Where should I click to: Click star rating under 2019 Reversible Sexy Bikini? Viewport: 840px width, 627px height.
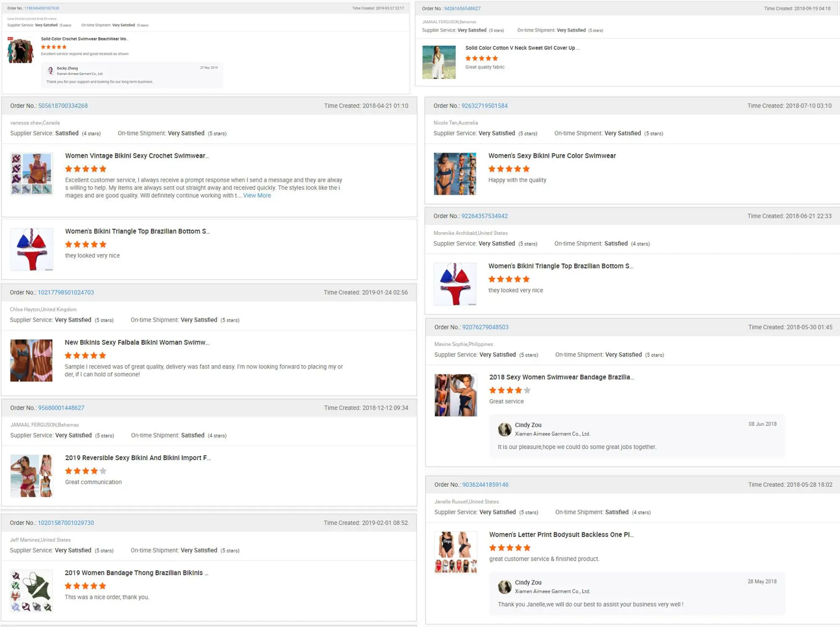tap(86, 471)
